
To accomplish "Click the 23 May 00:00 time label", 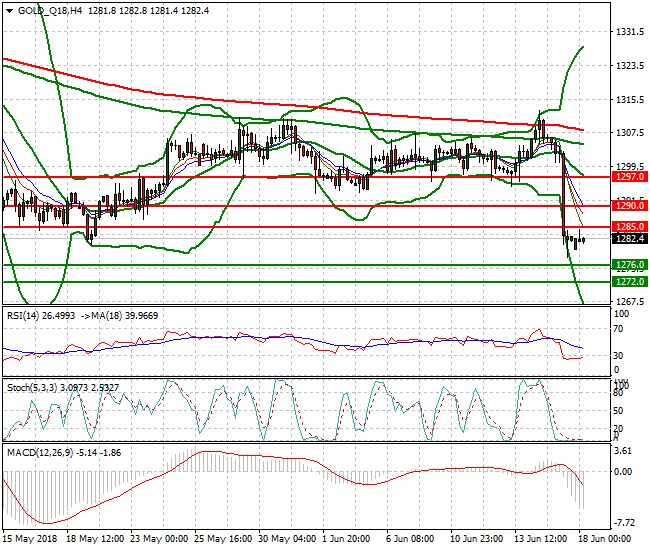I will click(x=159, y=539).
